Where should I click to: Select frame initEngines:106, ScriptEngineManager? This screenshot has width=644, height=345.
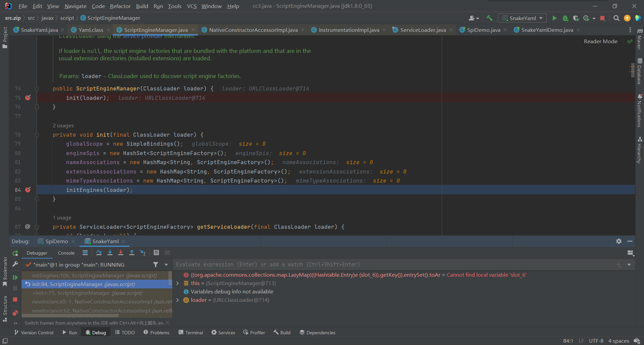pyautogui.click(x=94, y=275)
